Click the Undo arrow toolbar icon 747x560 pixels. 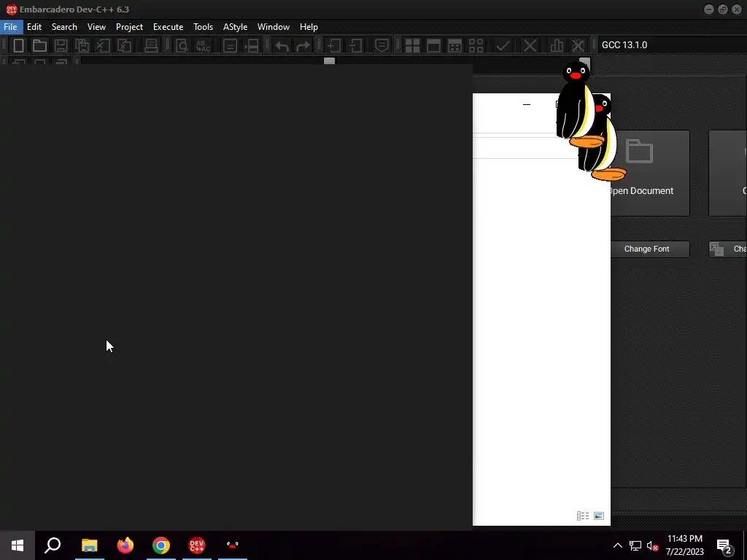coord(282,46)
